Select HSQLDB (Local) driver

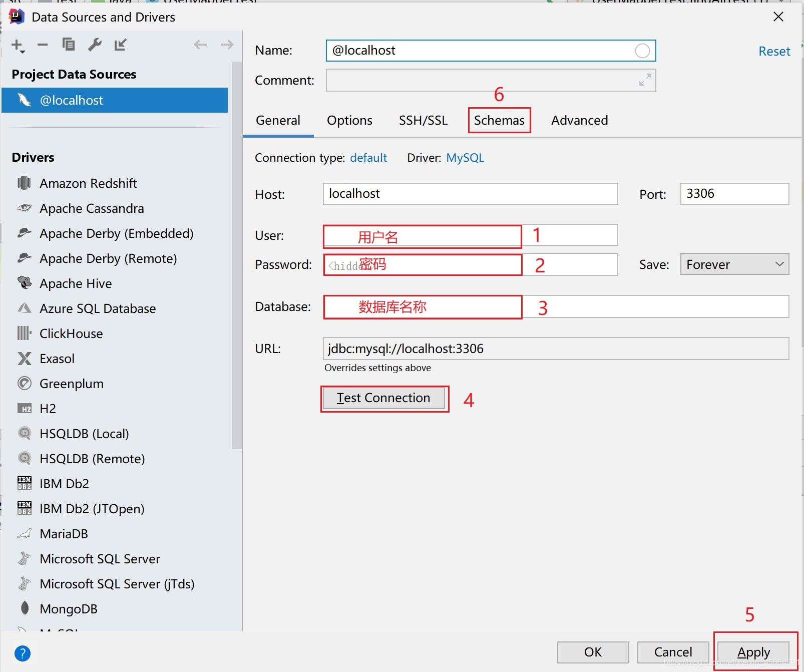[x=115, y=434]
